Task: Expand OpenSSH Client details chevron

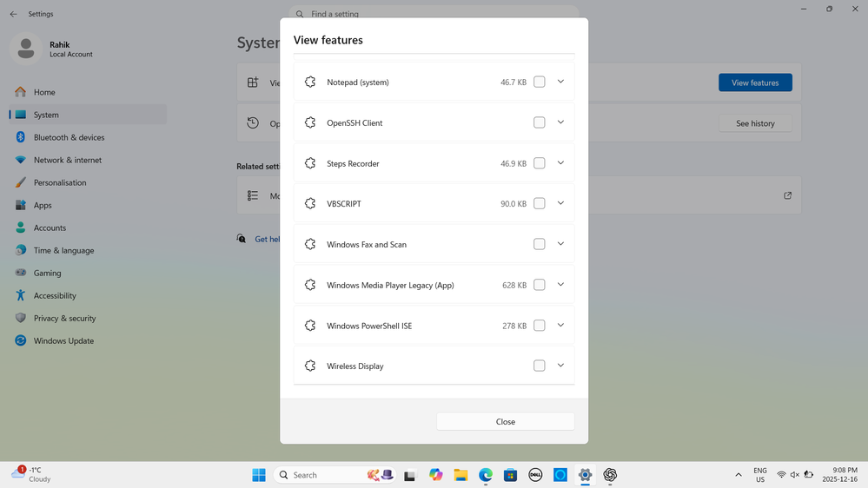Action: (x=560, y=122)
